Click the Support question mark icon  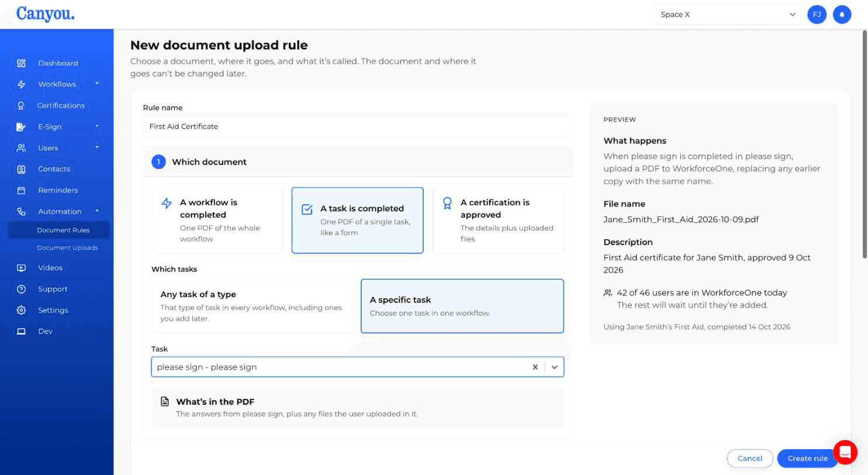(x=21, y=289)
